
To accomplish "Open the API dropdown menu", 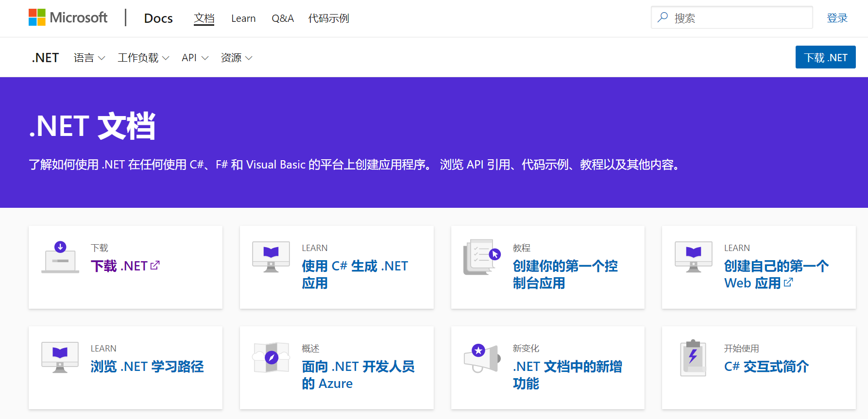I will coord(195,58).
